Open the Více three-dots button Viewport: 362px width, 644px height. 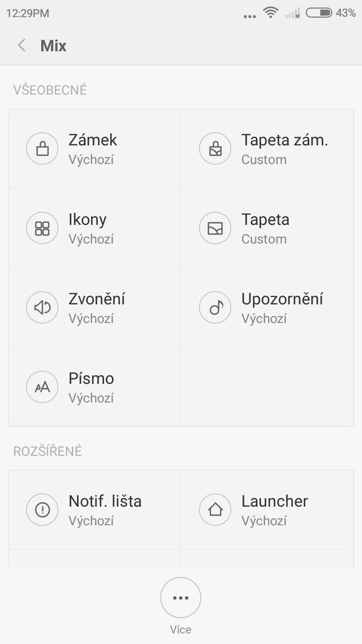(180, 598)
